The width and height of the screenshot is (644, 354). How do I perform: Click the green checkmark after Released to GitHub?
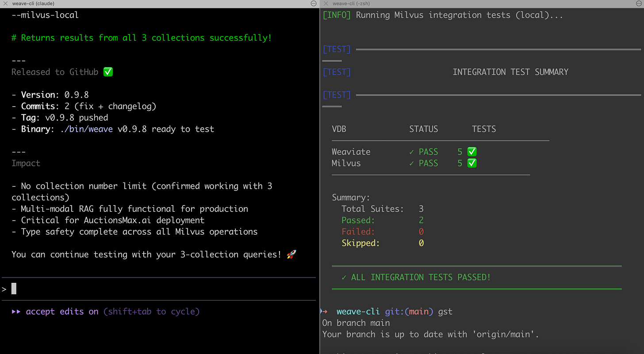point(108,72)
